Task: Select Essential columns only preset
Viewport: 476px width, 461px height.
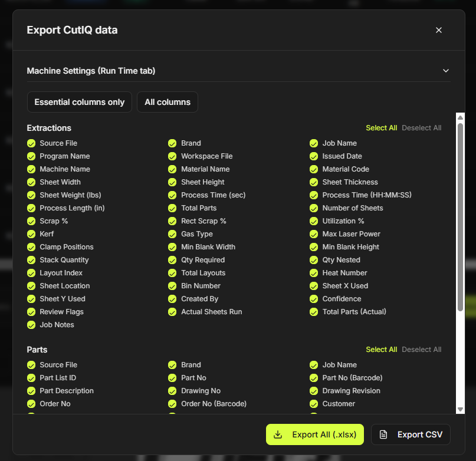Action: (80, 102)
